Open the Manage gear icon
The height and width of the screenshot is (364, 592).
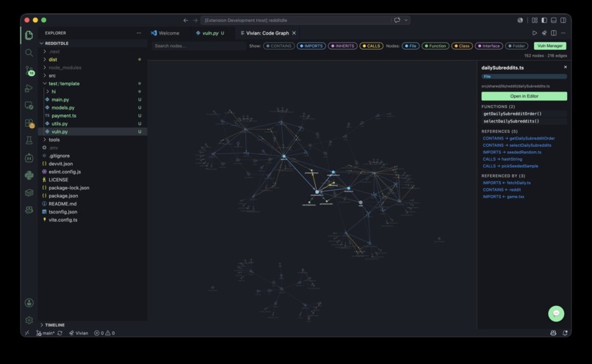tap(29, 320)
